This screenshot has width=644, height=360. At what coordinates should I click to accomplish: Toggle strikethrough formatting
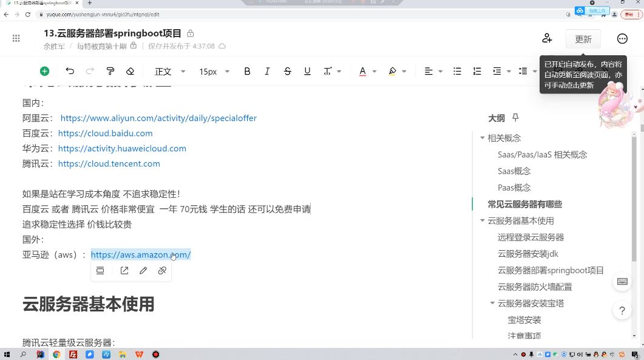pyautogui.click(x=288, y=71)
